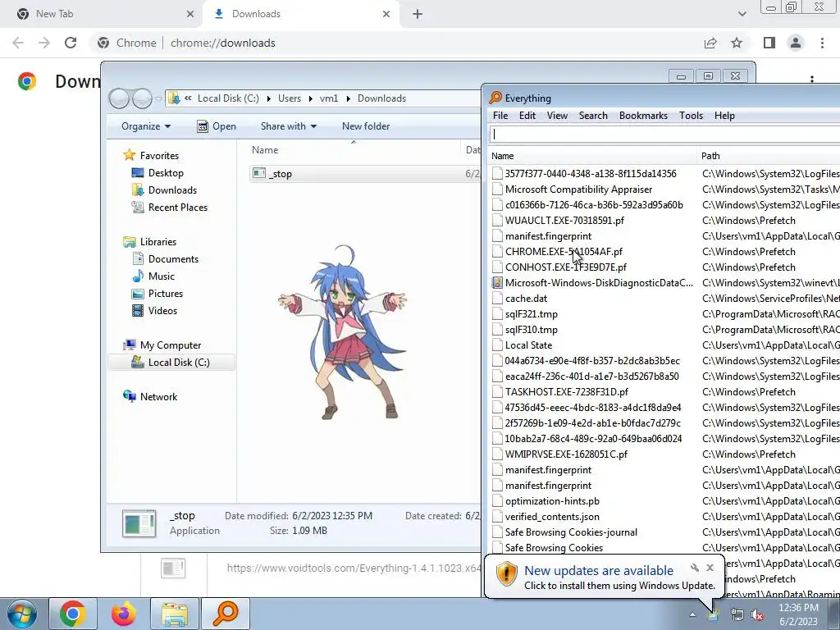Screen dimensions: 840x630
Task: Open Chrome share page icon
Action: (710, 43)
